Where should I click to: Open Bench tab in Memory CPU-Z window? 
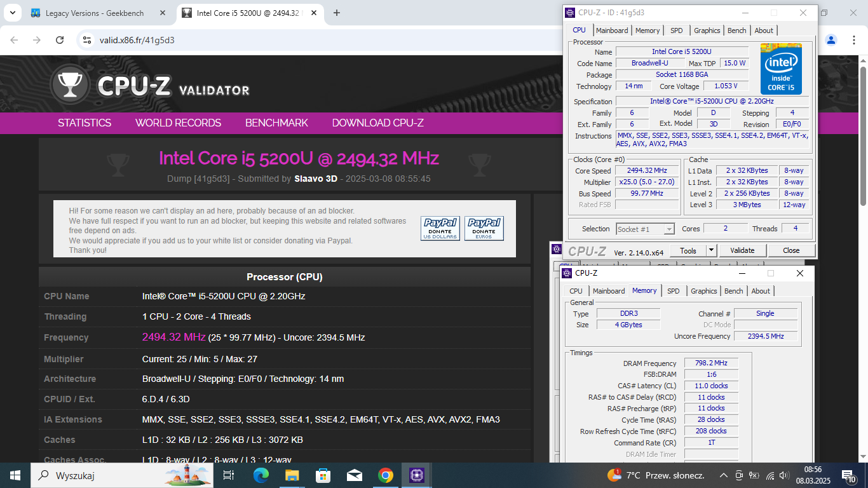pos(734,291)
